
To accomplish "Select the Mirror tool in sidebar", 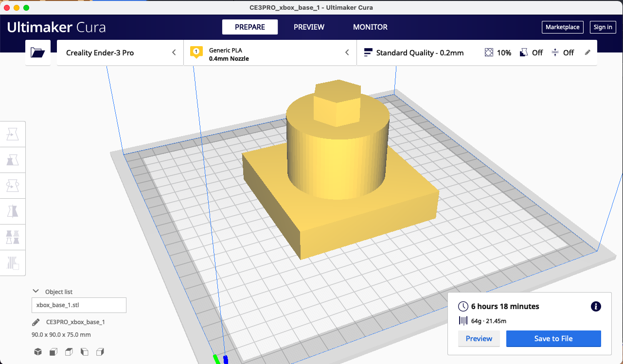I will point(13,211).
